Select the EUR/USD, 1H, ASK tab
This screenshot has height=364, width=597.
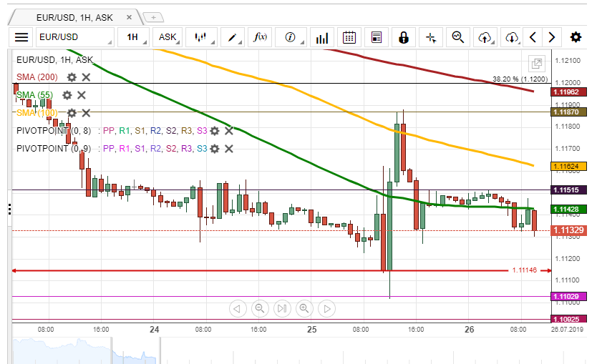click(74, 17)
